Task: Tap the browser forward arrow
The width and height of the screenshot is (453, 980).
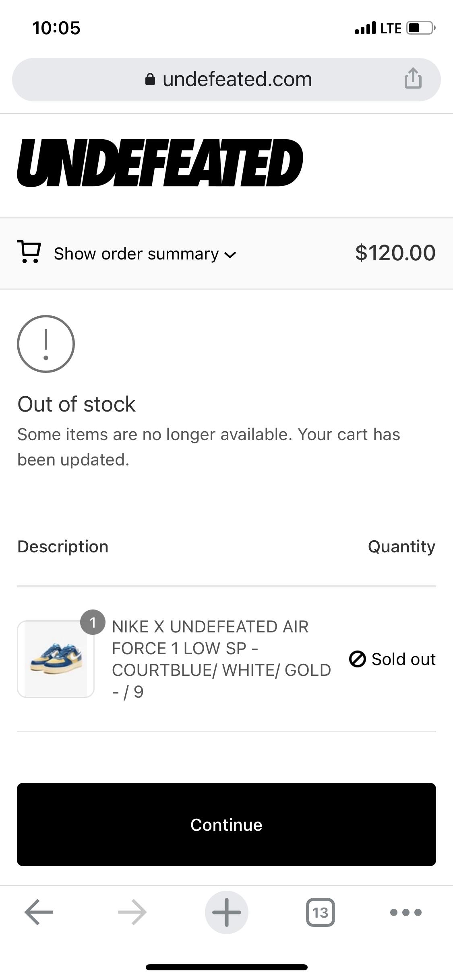Action: point(132,912)
